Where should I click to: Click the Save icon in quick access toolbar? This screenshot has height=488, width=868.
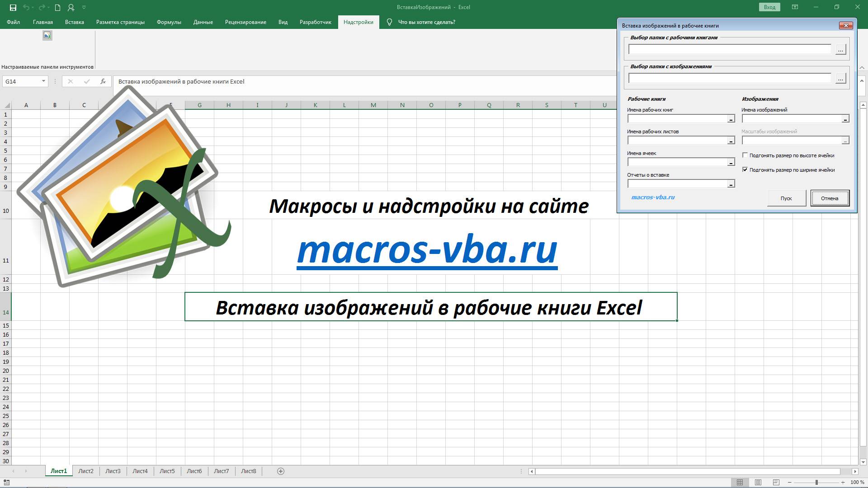[x=13, y=7]
